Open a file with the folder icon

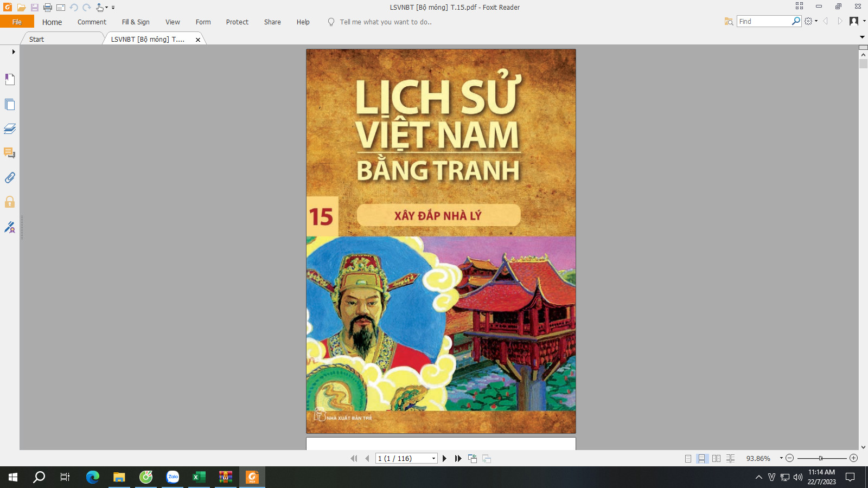(x=21, y=8)
